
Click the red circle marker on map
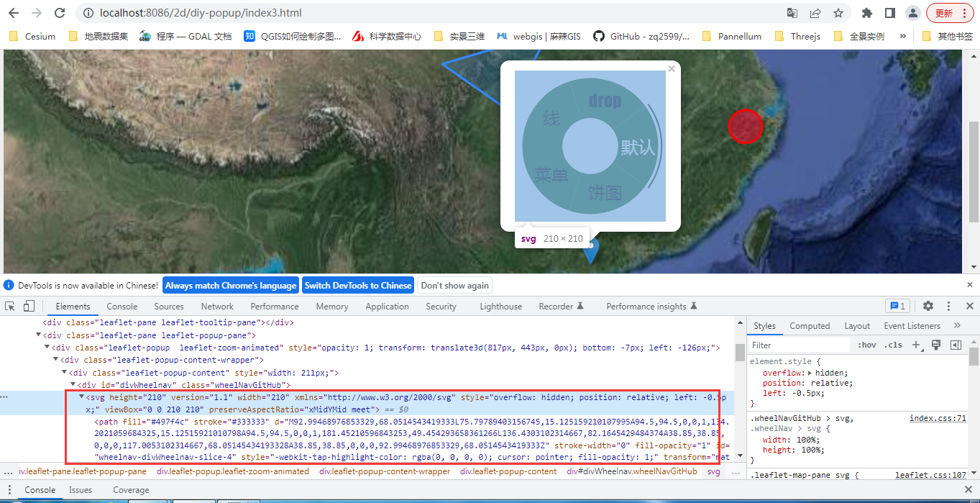[x=745, y=127]
